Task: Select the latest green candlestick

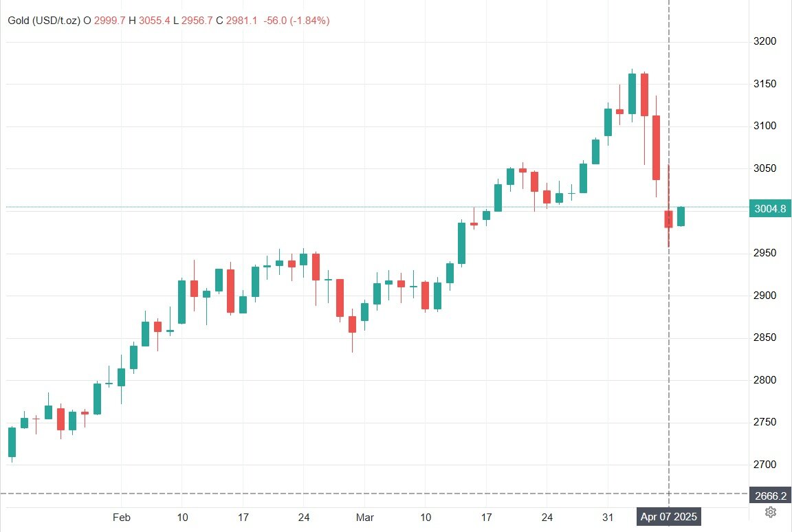Action: (681, 217)
